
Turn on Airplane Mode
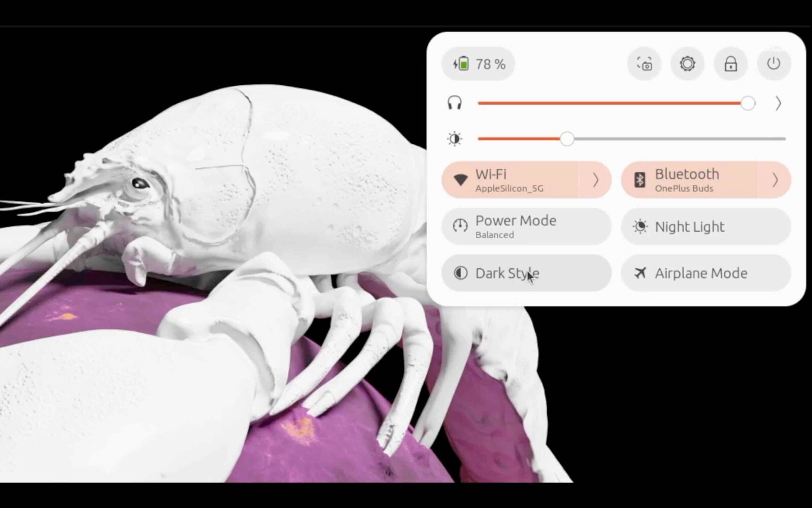(x=706, y=273)
